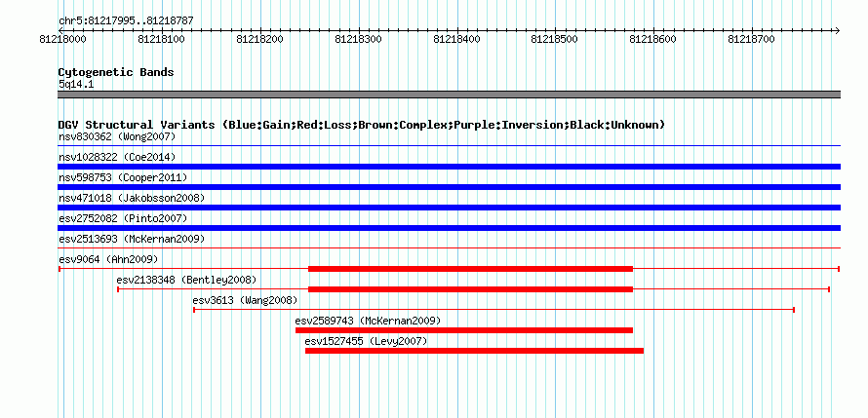Open variant nsv598753 (Cooper2011) label
Screen dimensions: 868x418
pyautogui.click(x=123, y=177)
